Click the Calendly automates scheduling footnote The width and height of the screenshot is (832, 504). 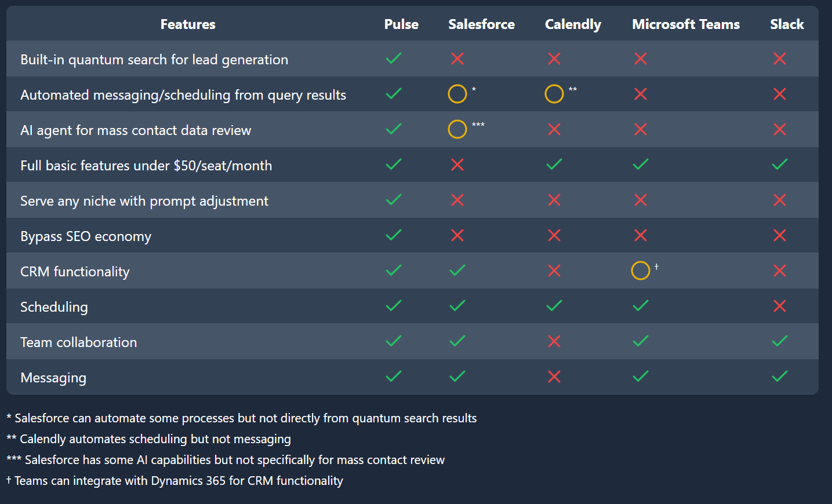click(148, 439)
